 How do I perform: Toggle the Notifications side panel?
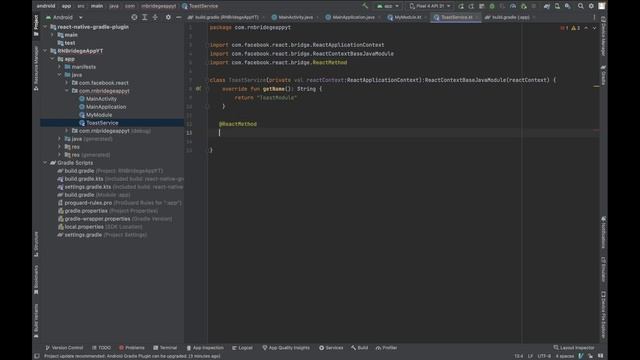click(603, 232)
